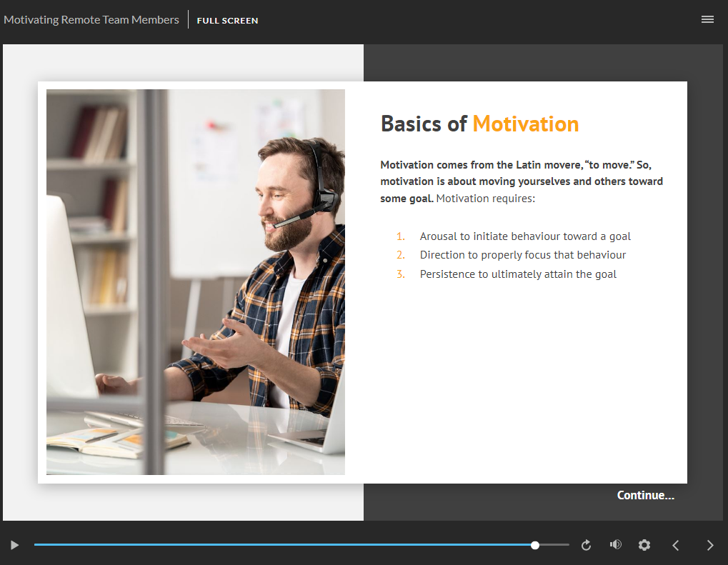Jump to the end of the seekbar track
Screen dimensions: 728x565
tap(567, 545)
